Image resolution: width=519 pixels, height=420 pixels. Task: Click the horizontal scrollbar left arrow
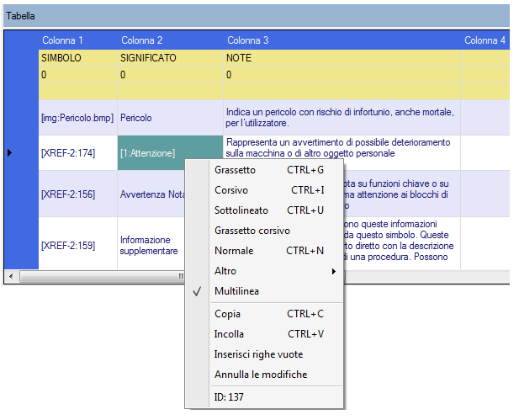(x=11, y=276)
